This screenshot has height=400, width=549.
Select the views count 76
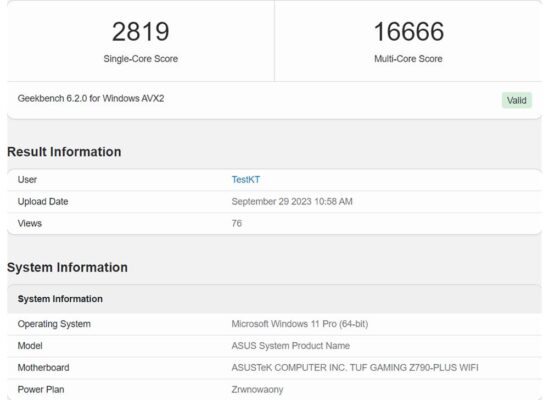pos(237,223)
